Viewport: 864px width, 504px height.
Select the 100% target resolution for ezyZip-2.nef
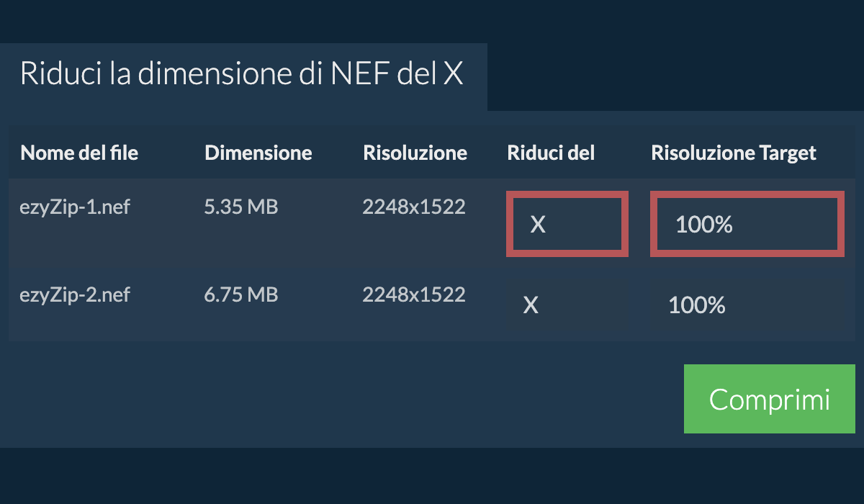click(696, 305)
